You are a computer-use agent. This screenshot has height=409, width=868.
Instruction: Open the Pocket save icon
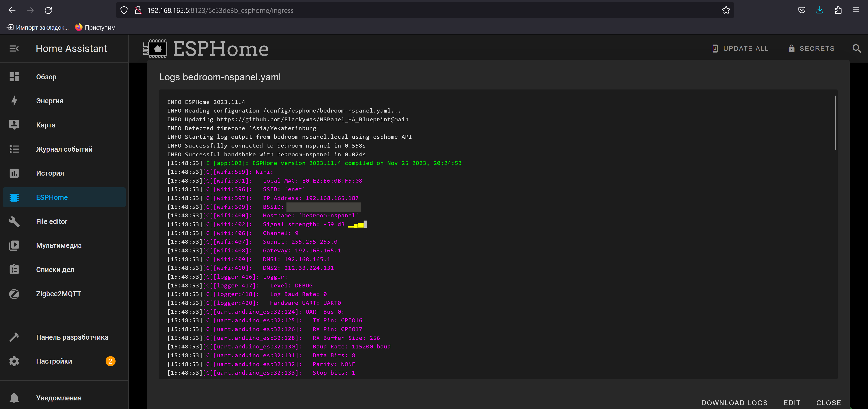point(802,10)
